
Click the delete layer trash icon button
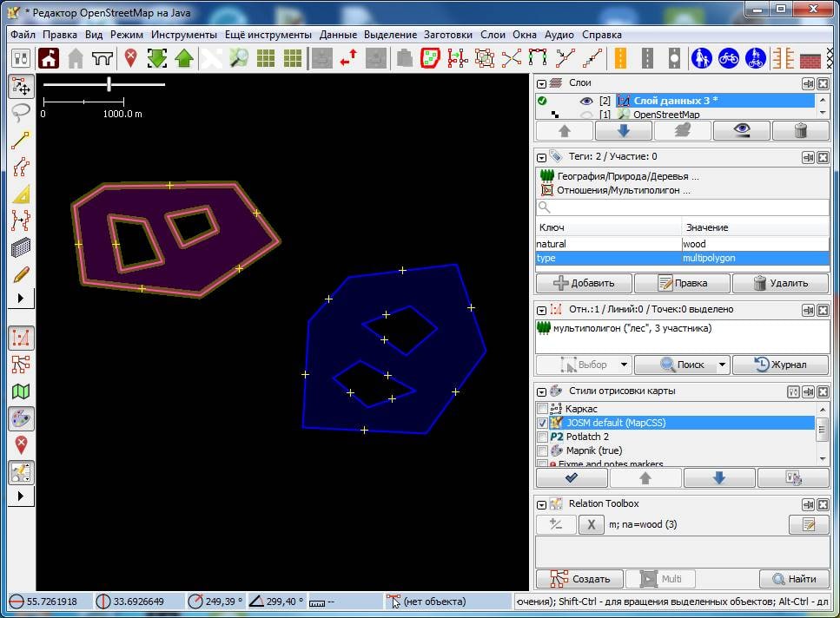pyautogui.click(x=800, y=130)
